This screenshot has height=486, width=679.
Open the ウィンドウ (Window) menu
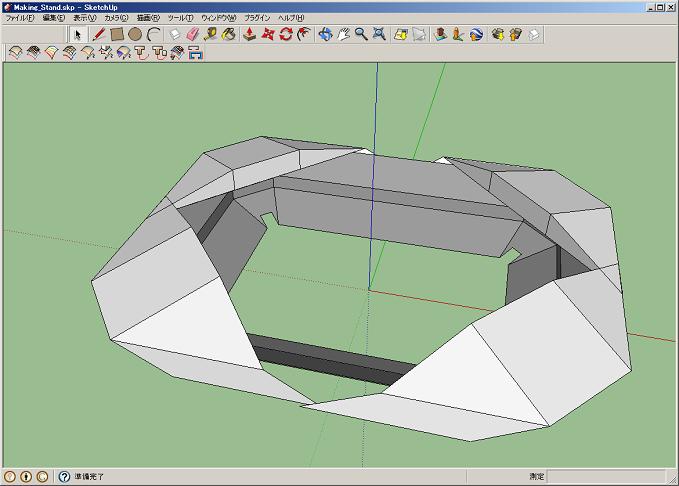(x=218, y=18)
